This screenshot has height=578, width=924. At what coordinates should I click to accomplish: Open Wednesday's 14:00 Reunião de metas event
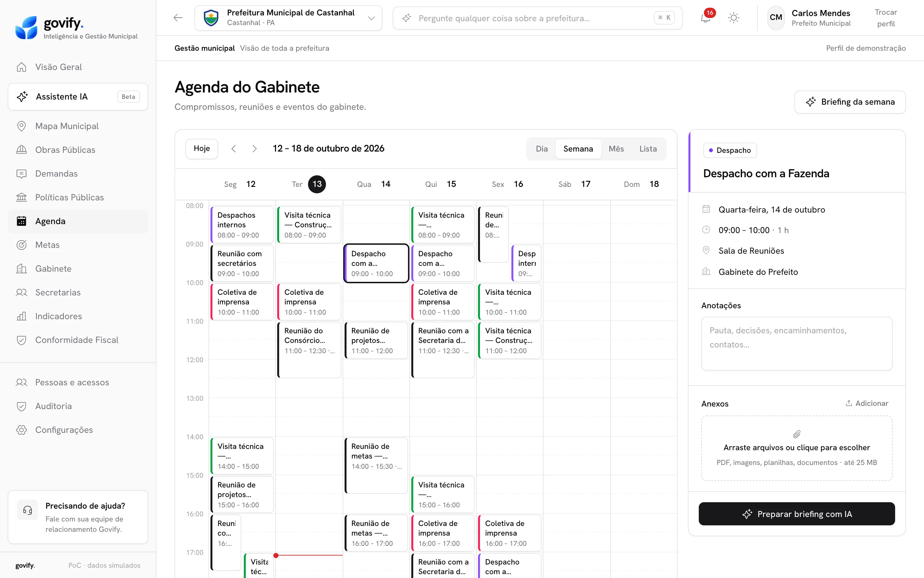tap(376, 466)
